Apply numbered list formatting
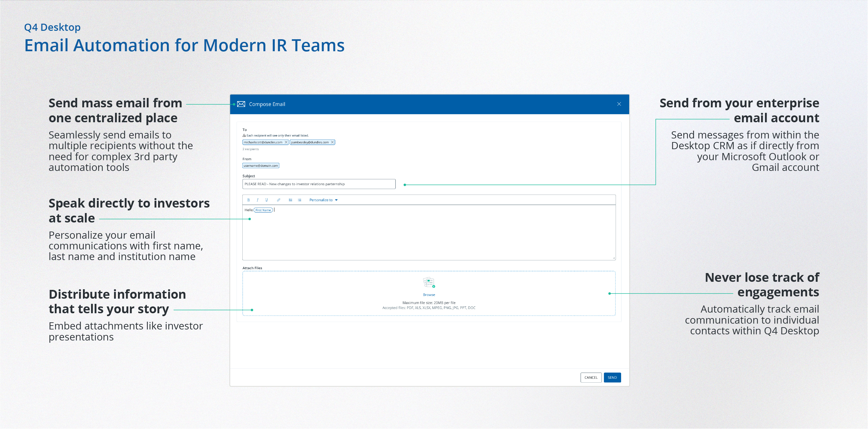This screenshot has height=429, width=868. tap(299, 200)
